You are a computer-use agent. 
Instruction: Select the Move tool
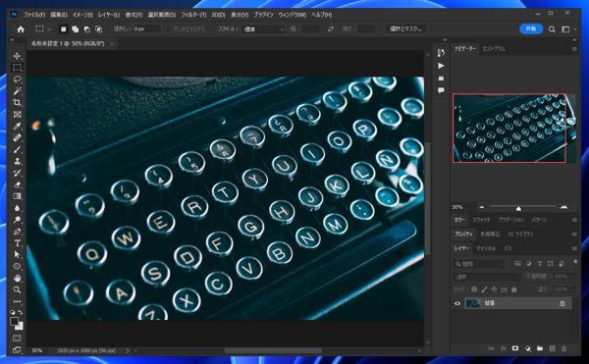[18, 56]
